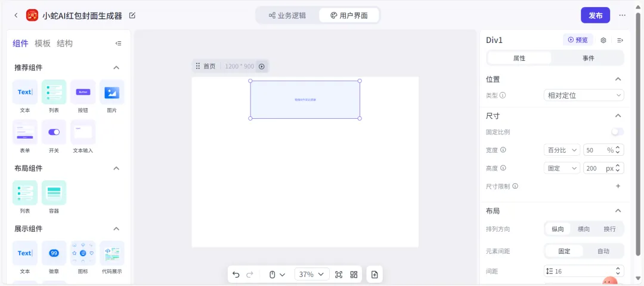Screen dimensions: 644x286
Task: Click info icon next to 尺寸限制
Action: (x=515, y=186)
